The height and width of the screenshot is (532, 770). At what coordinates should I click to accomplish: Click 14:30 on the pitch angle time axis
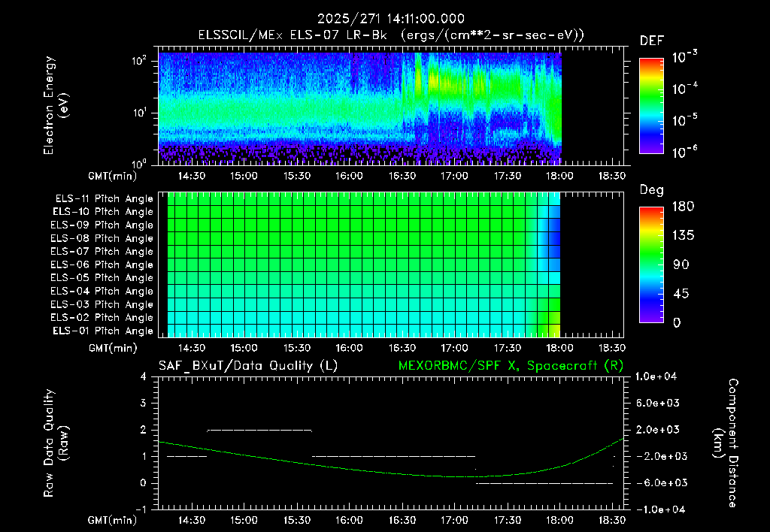point(192,348)
